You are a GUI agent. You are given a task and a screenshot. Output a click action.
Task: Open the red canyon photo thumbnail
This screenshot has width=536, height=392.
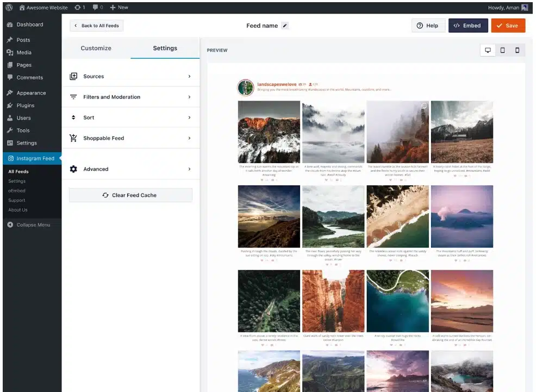click(x=333, y=301)
